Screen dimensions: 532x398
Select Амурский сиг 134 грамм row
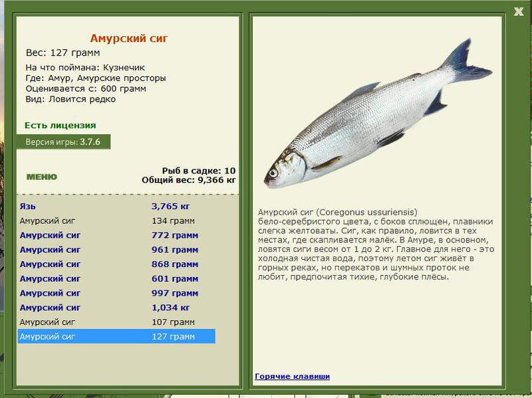[116, 221]
